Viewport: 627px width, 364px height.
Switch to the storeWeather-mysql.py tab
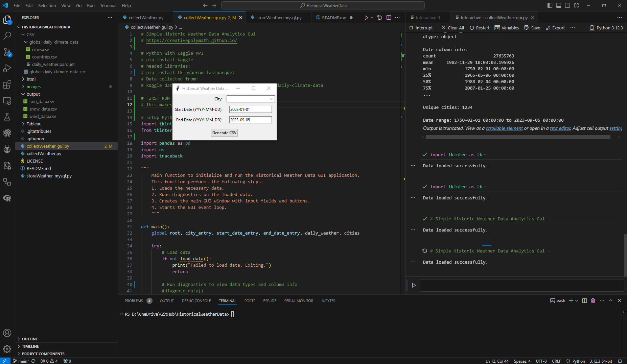pos(279,18)
